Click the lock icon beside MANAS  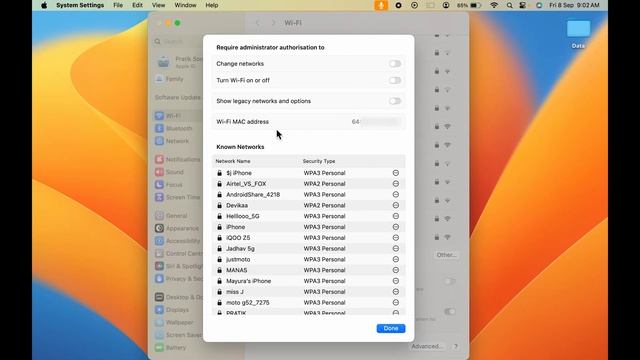(220, 270)
